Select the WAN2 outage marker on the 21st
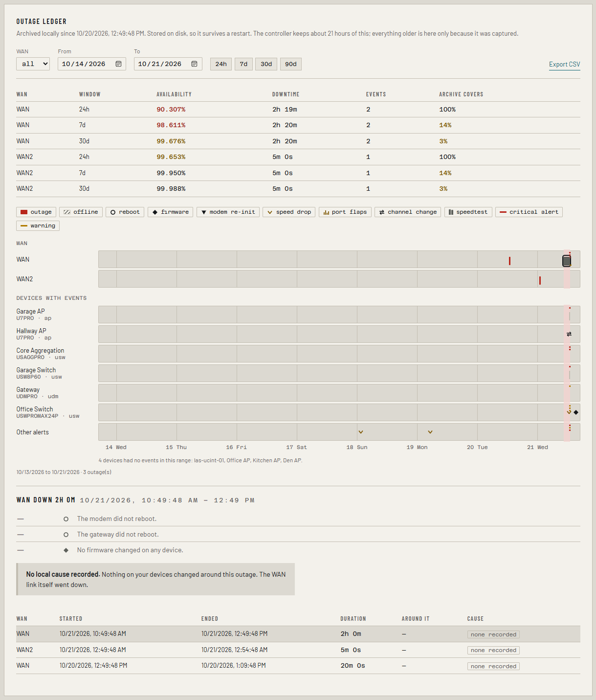 pyautogui.click(x=540, y=280)
